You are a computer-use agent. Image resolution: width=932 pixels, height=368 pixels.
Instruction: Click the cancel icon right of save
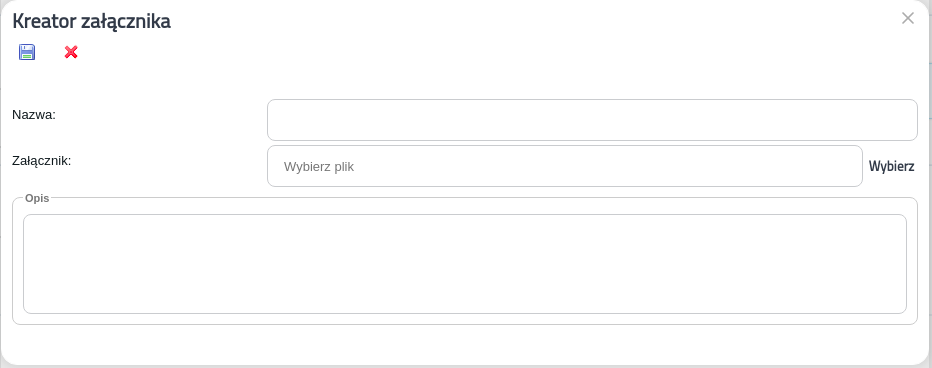point(71,52)
